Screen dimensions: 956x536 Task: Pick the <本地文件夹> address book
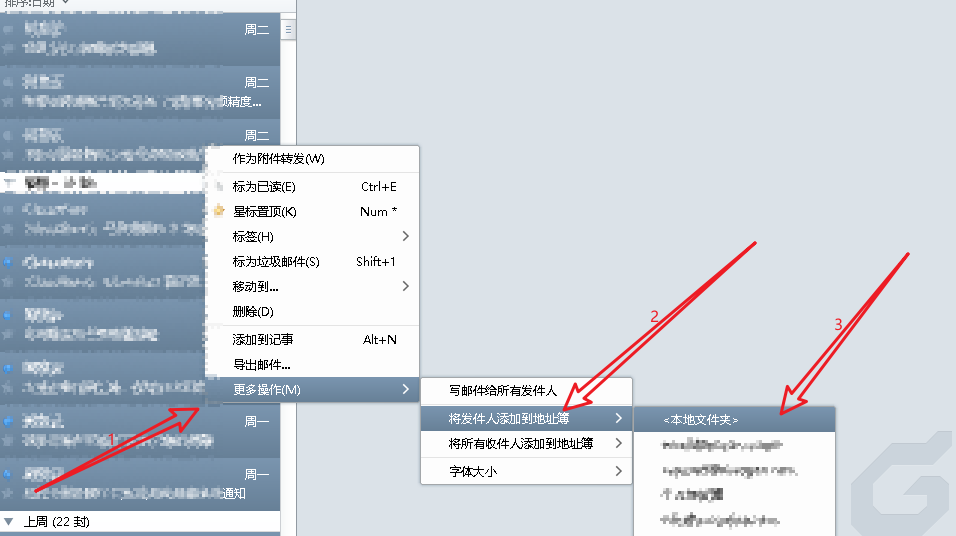707,420
